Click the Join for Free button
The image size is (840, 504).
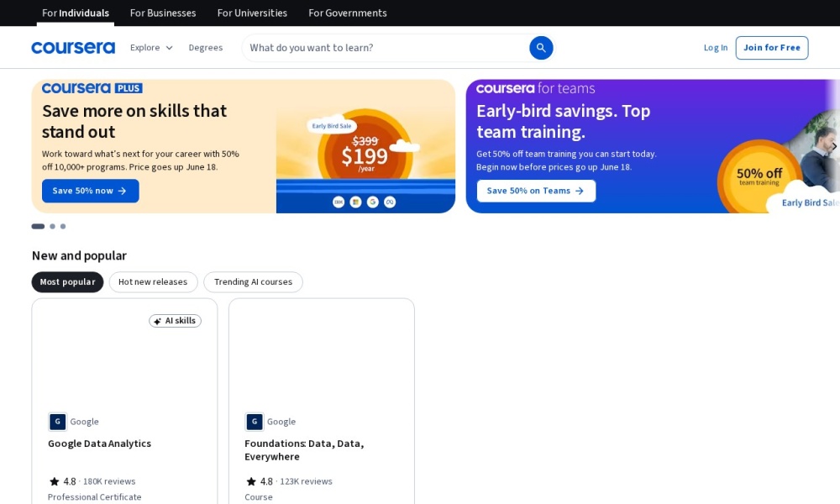tap(772, 48)
